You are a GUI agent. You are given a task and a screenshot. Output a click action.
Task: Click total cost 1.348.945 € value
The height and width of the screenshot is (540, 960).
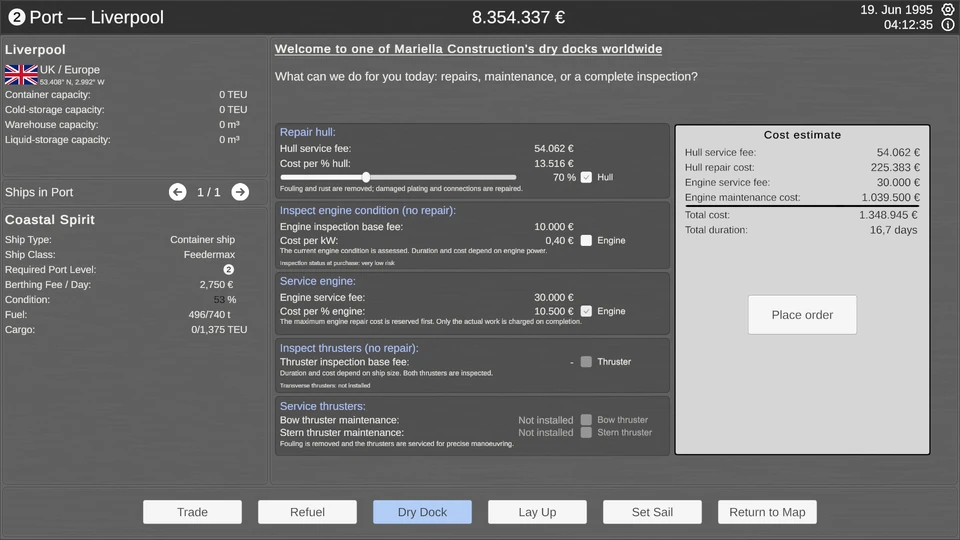[x=888, y=215]
